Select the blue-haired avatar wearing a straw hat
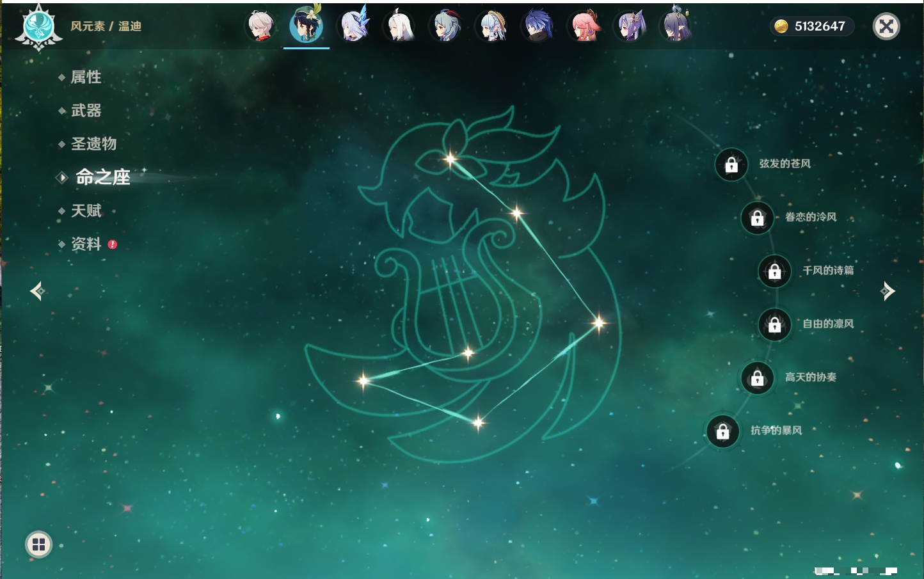The width and height of the screenshot is (924, 579). pyautogui.click(x=492, y=26)
